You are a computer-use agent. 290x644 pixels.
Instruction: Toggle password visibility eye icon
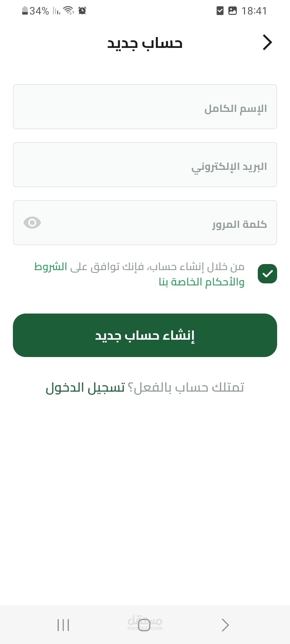[32, 223]
